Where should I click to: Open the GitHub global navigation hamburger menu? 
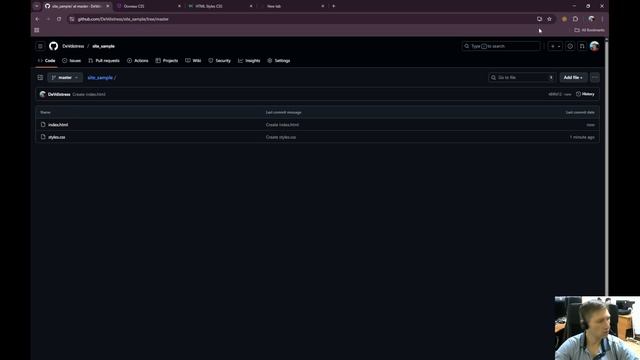point(40,46)
